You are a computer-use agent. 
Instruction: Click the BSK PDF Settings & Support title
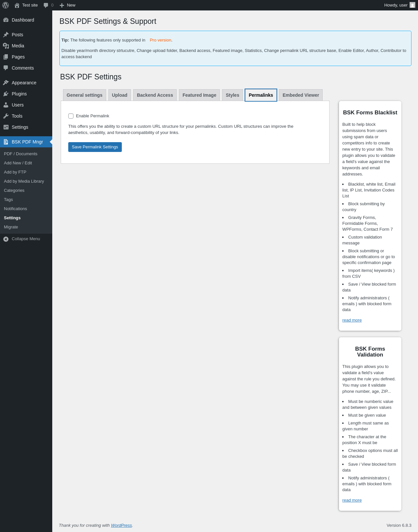tap(108, 21)
